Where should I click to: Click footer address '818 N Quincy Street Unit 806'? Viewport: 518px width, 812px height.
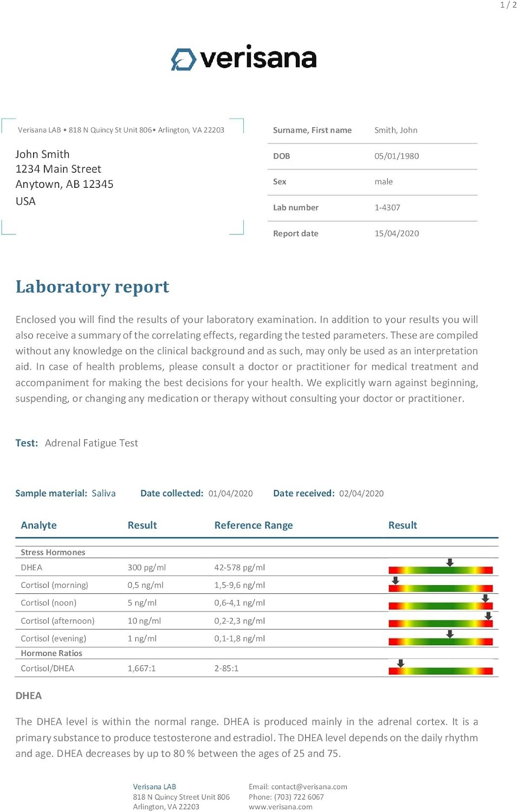coord(182,797)
